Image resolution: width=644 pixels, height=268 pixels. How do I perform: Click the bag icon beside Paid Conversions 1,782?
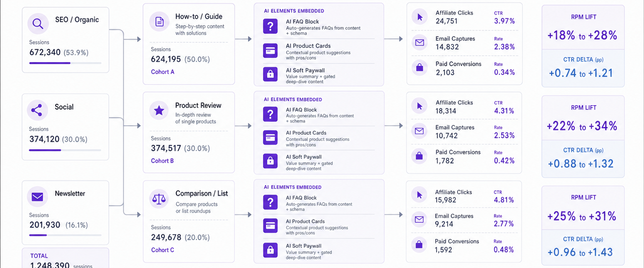419,156
